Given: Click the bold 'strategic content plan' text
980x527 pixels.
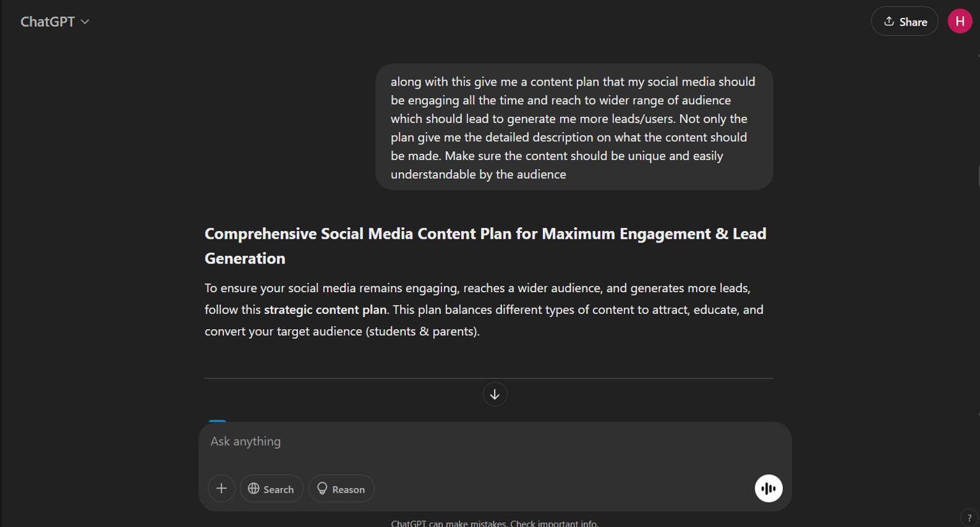Looking at the screenshot, I should [325, 310].
